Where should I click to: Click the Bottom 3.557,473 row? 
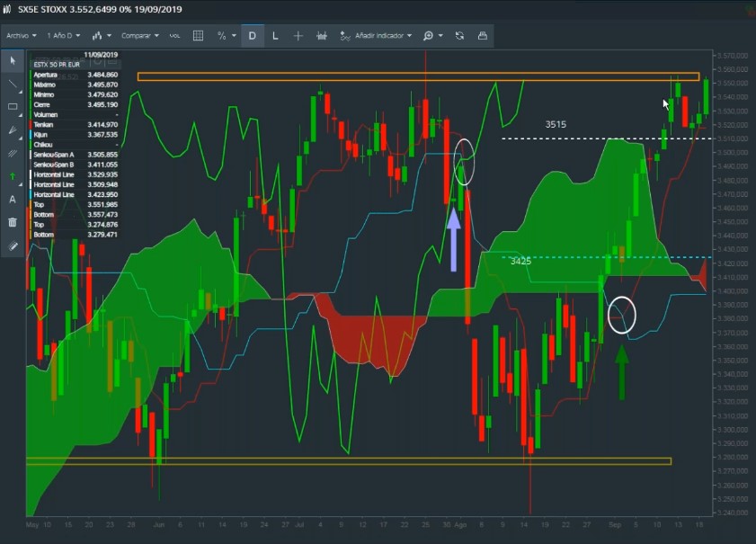tap(75, 215)
